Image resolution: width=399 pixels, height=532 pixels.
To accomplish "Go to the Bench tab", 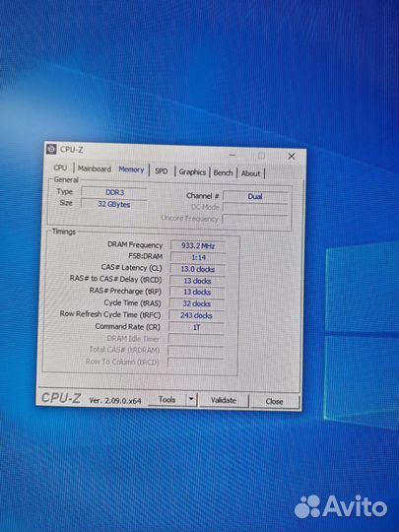I will click(223, 172).
